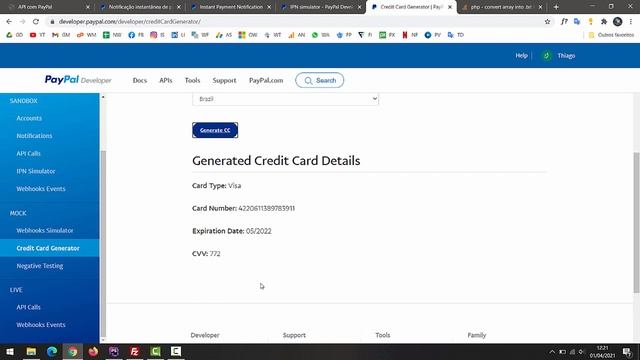Launch Microsoft Edge from taskbar
Screen dimensions: 640x360
coord(52,351)
